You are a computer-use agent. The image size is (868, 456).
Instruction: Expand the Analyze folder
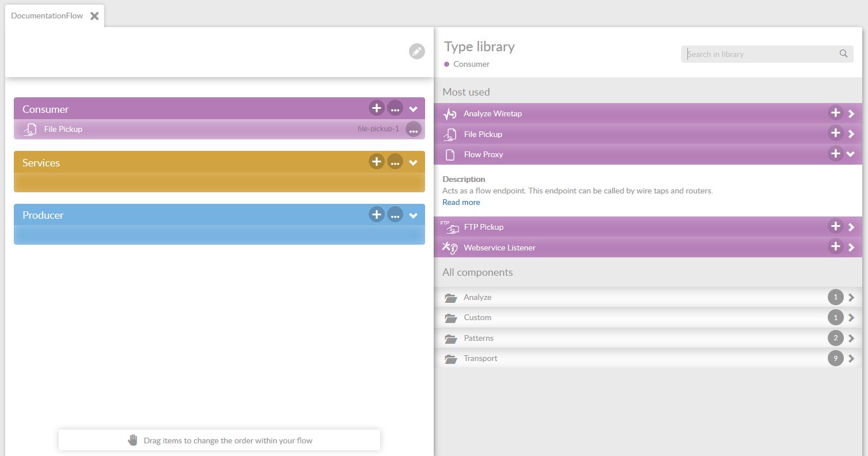tap(477, 297)
